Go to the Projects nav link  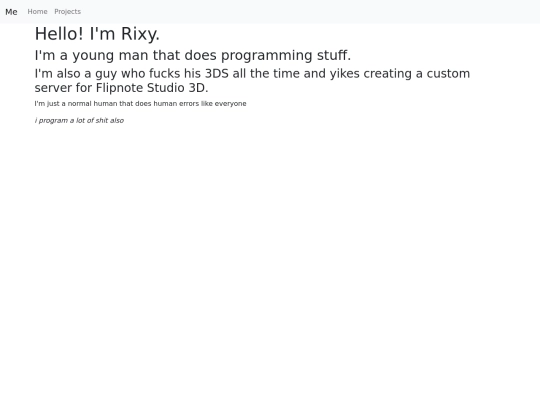click(x=68, y=12)
